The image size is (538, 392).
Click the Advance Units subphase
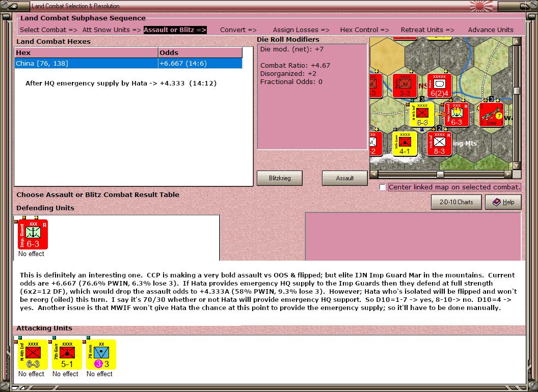(x=491, y=30)
